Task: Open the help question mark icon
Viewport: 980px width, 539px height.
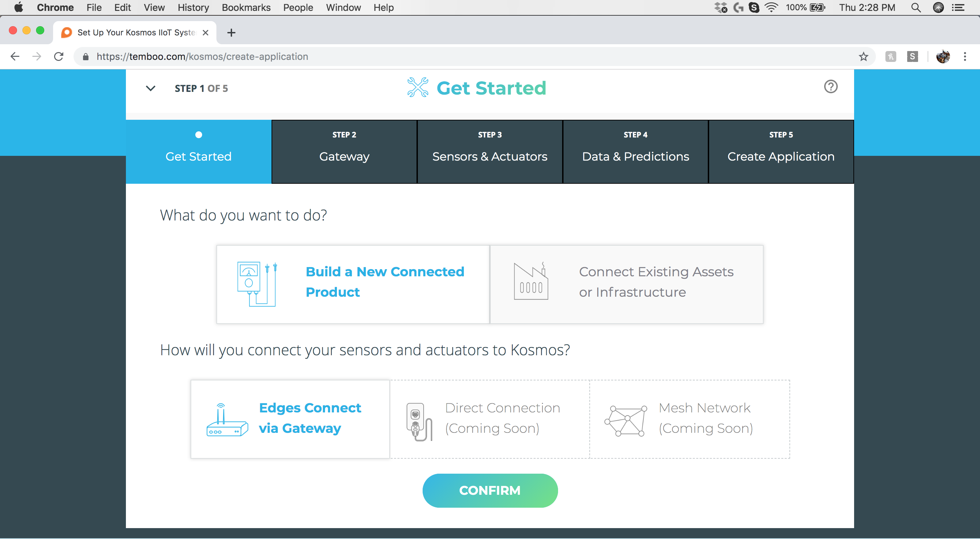Action: (x=831, y=87)
